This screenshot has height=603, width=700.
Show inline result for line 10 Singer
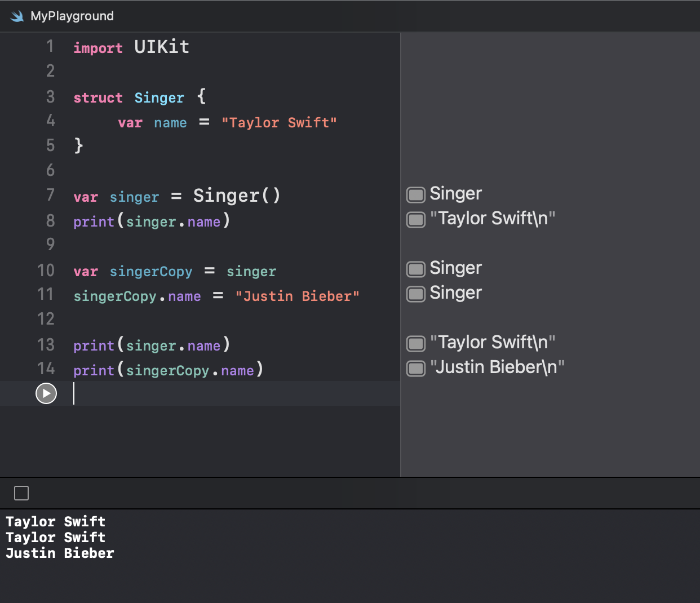tap(416, 269)
